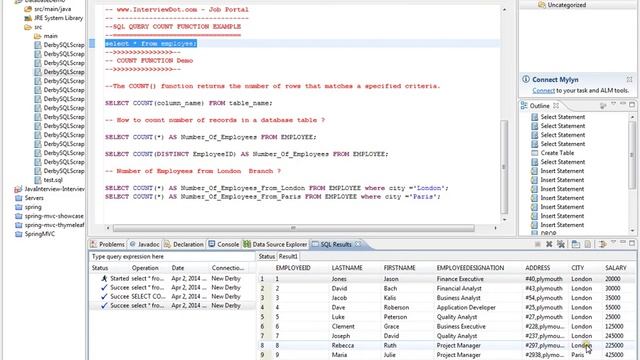Click ADDRESS column header
This screenshot has height=360, width=640.
pos(538,268)
